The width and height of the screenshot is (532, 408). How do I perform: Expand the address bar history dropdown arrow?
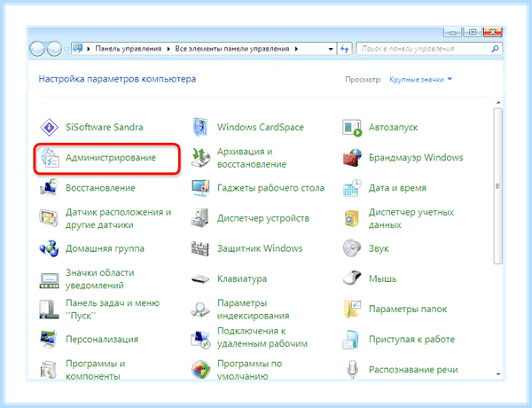331,49
